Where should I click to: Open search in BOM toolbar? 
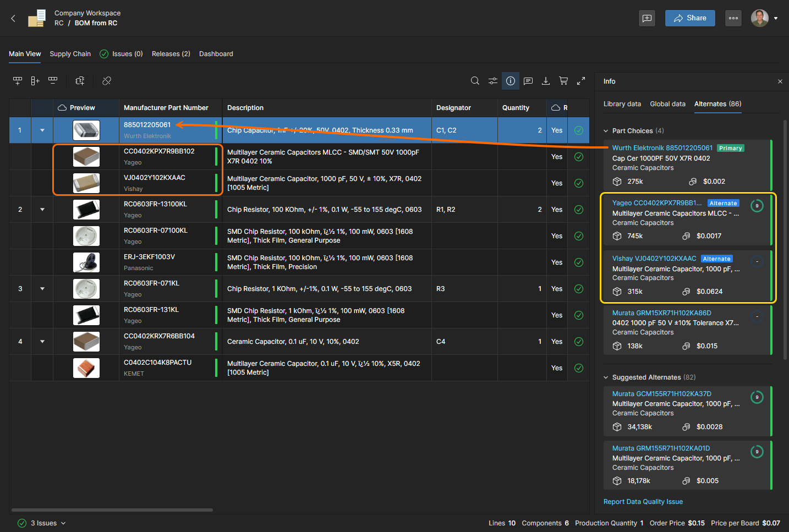click(x=475, y=81)
